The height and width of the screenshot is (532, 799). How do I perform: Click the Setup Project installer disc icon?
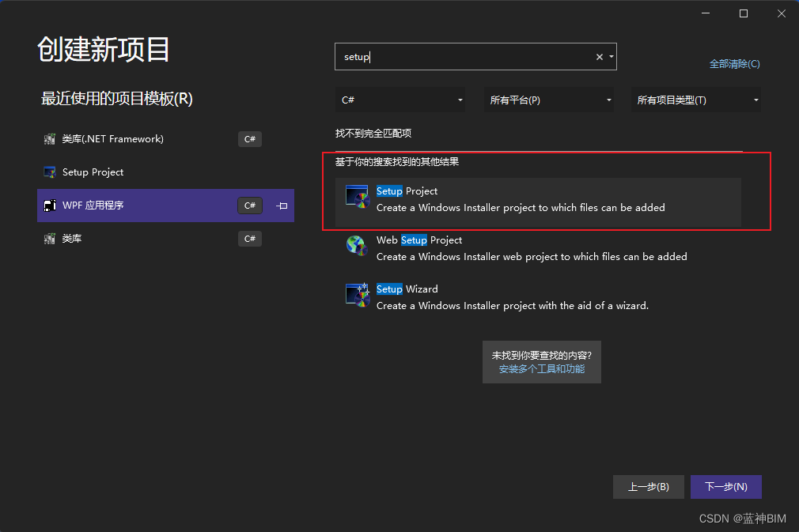coord(357,197)
